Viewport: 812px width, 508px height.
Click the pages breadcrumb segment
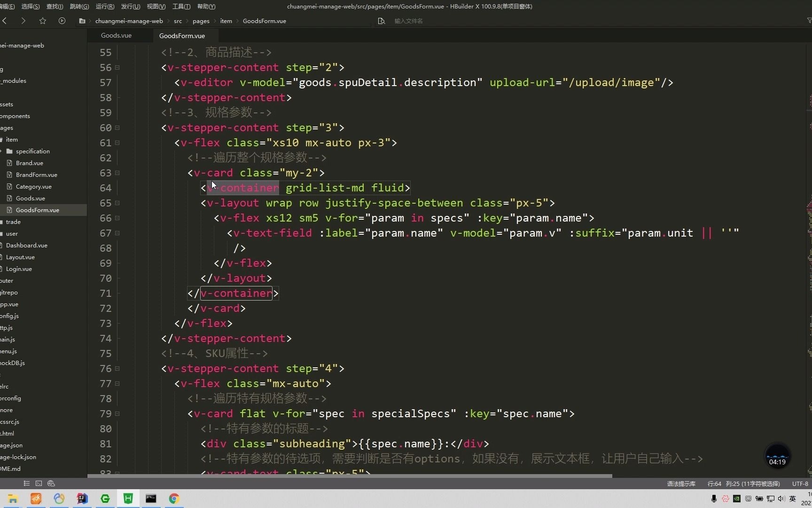pos(201,21)
